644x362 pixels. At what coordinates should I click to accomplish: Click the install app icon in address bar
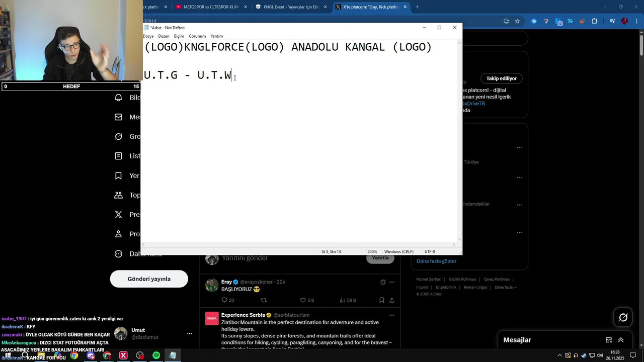[x=507, y=21]
